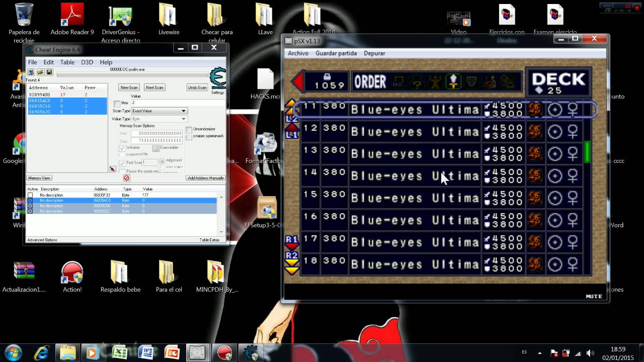
Task: Open the process list icon in Cheat Engine
Action: [31, 72]
